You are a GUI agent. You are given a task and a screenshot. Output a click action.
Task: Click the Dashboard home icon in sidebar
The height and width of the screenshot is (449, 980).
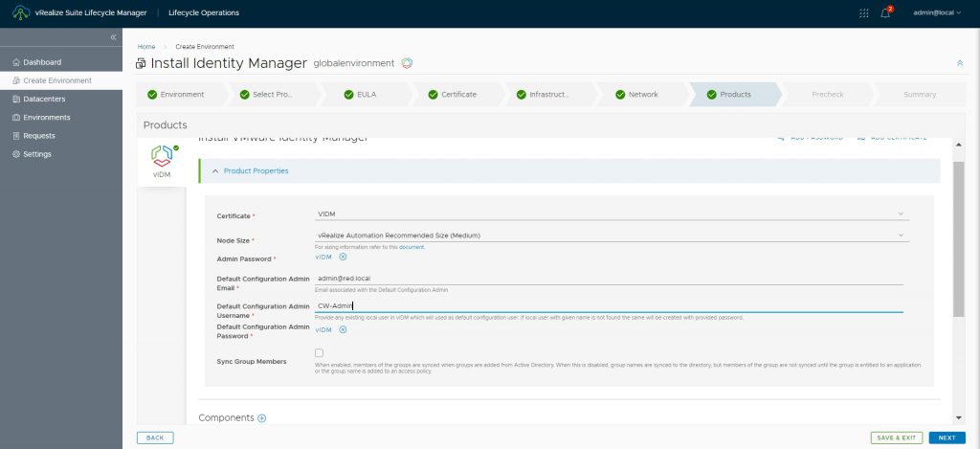tap(16, 62)
